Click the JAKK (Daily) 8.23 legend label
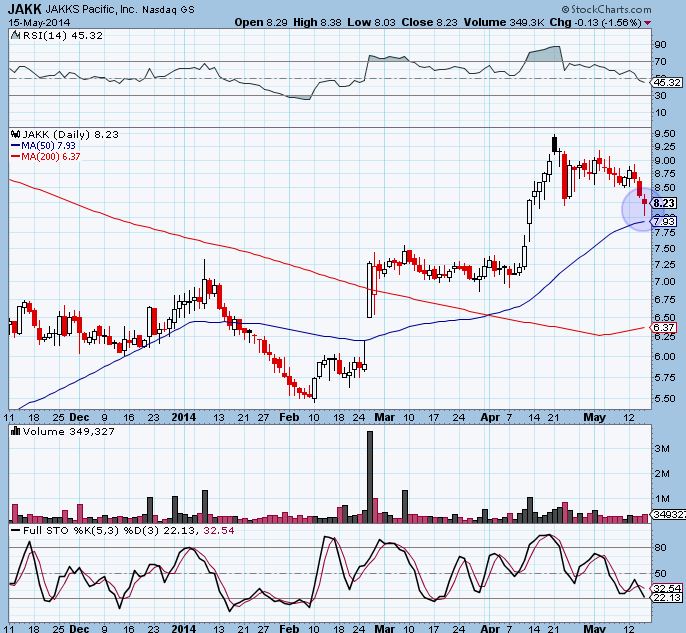This screenshot has width=686, height=633. pos(70,134)
